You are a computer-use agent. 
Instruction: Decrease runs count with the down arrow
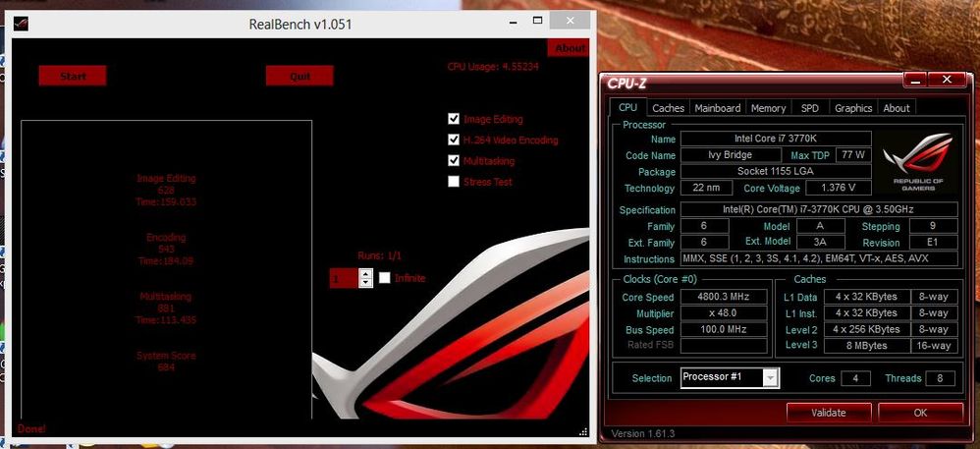365,283
